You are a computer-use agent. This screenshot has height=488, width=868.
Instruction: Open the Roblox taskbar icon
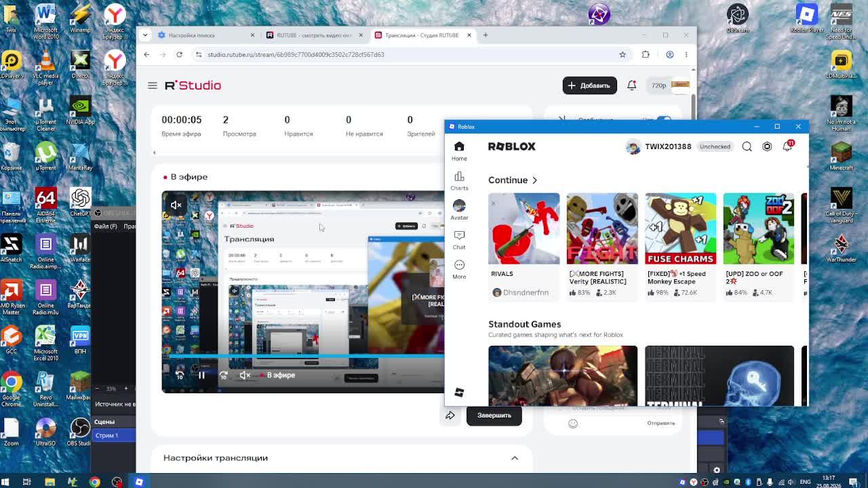tap(139, 482)
